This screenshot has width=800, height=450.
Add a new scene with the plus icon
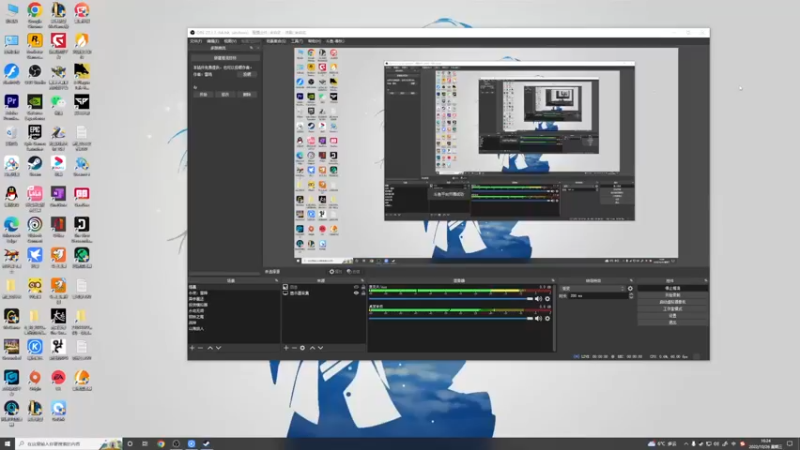coord(192,348)
